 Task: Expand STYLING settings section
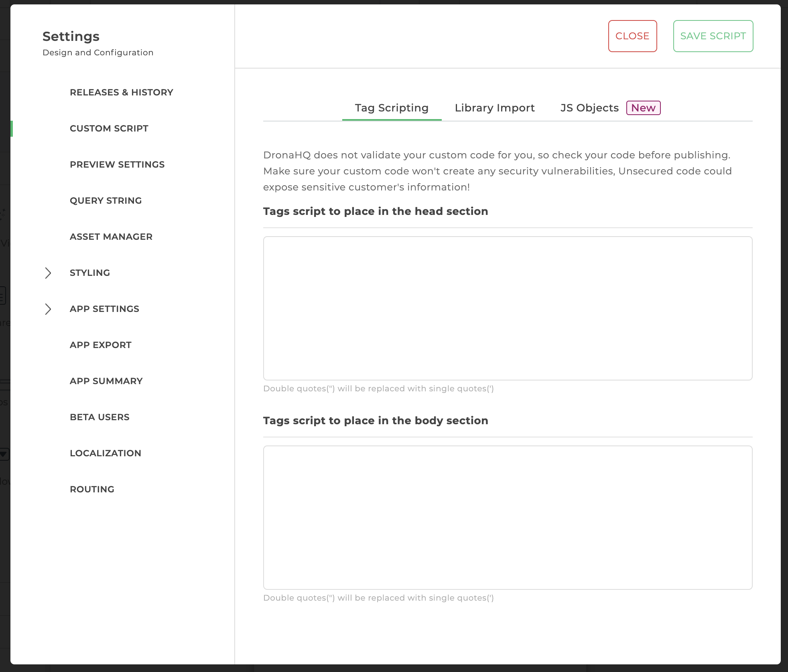coord(47,273)
